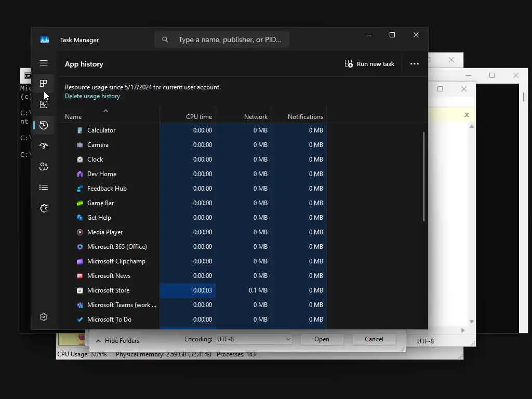Screen dimensions: 532x399
Task: Select the Dev Home row name
Action: (102, 174)
